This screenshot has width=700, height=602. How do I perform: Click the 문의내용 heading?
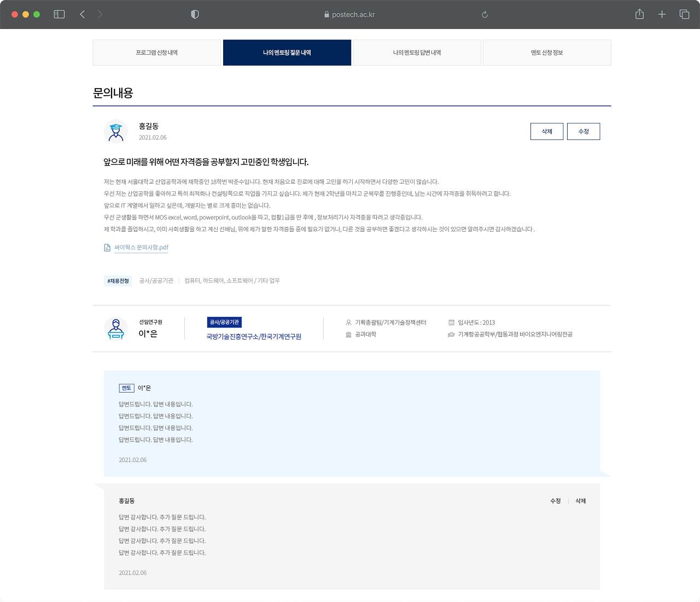113,93
